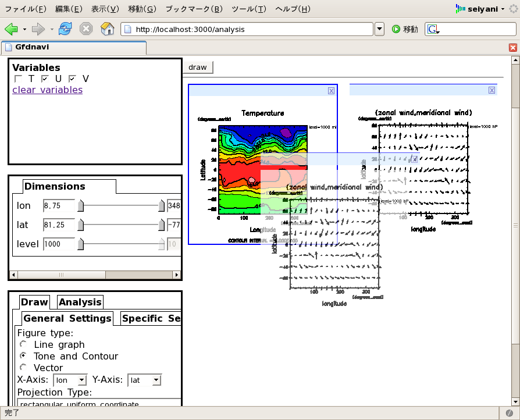Choose the Line graph radio option

pos(23,344)
